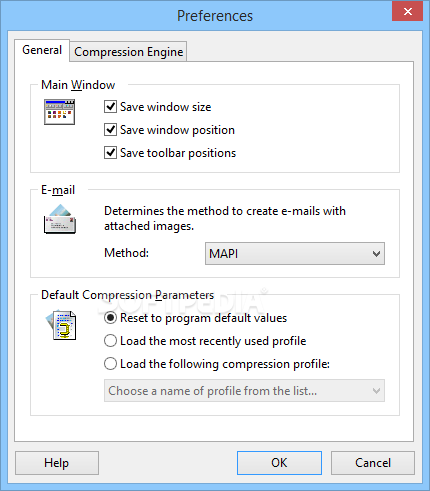The width and height of the screenshot is (430, 491).
Task: Click the E-mail envelope icon
Action: (60, 219)
